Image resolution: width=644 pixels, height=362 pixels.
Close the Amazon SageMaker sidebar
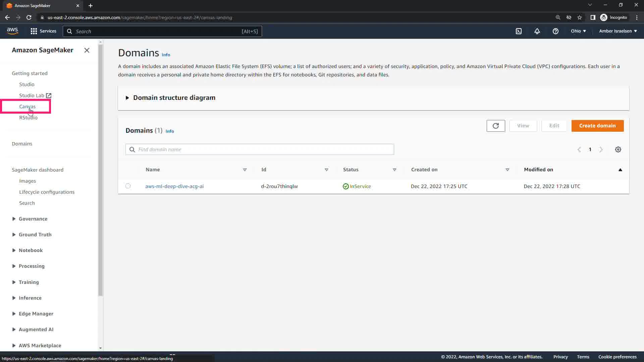(87, 50)
